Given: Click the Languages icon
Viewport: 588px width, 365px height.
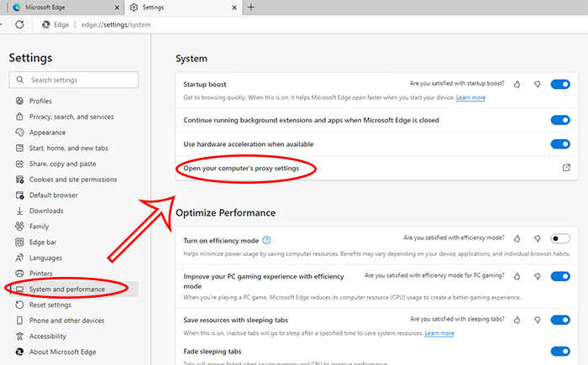Looking at the screenshot, I should coord(19,258).
